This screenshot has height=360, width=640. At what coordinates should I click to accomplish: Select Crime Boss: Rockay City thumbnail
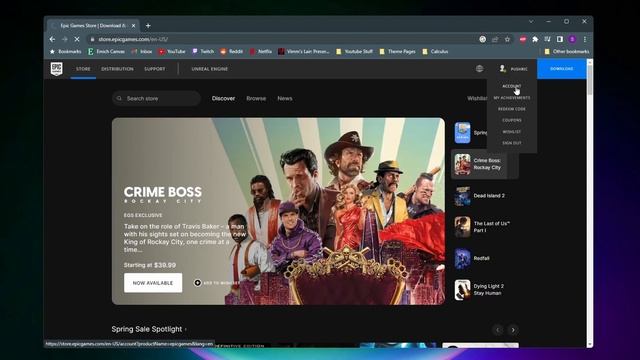[462, 164]
